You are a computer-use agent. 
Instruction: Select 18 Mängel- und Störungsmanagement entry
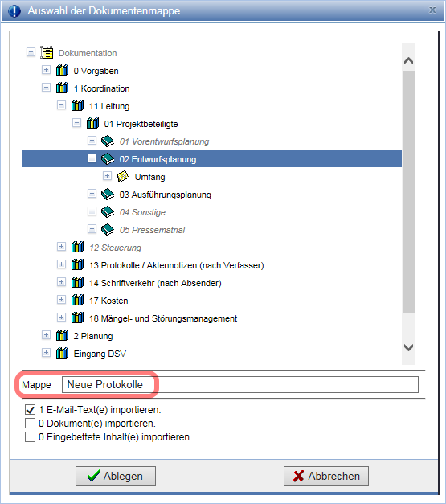point(163,318)
